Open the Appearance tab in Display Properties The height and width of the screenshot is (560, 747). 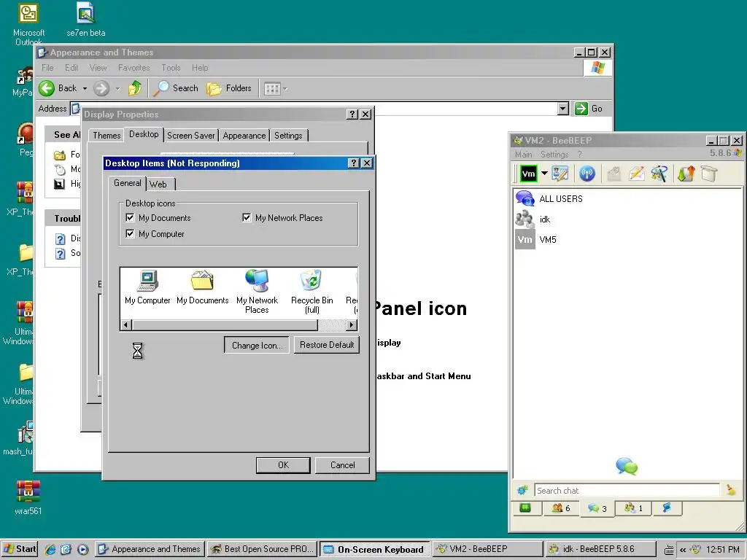pos(244,135)
